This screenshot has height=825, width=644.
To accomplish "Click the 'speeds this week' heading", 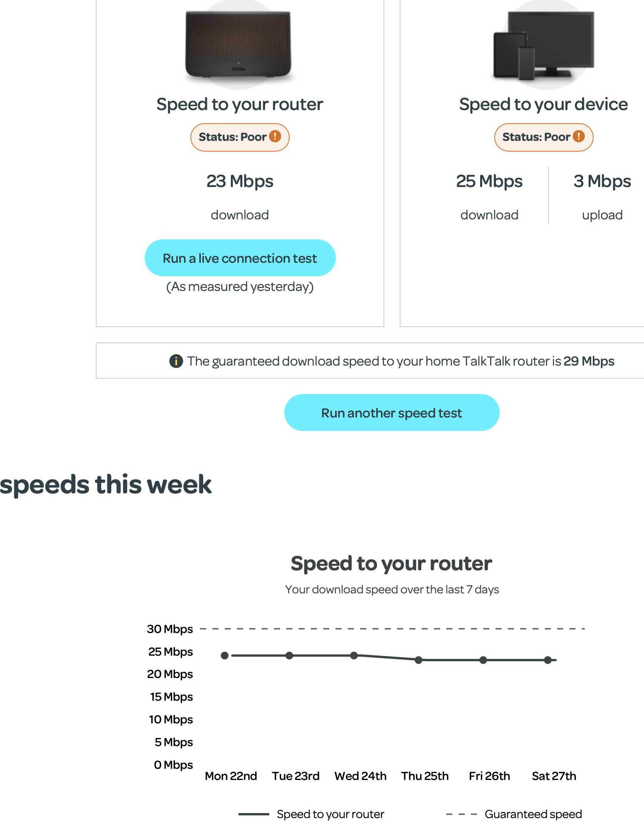I will click(x=105, y=484).
